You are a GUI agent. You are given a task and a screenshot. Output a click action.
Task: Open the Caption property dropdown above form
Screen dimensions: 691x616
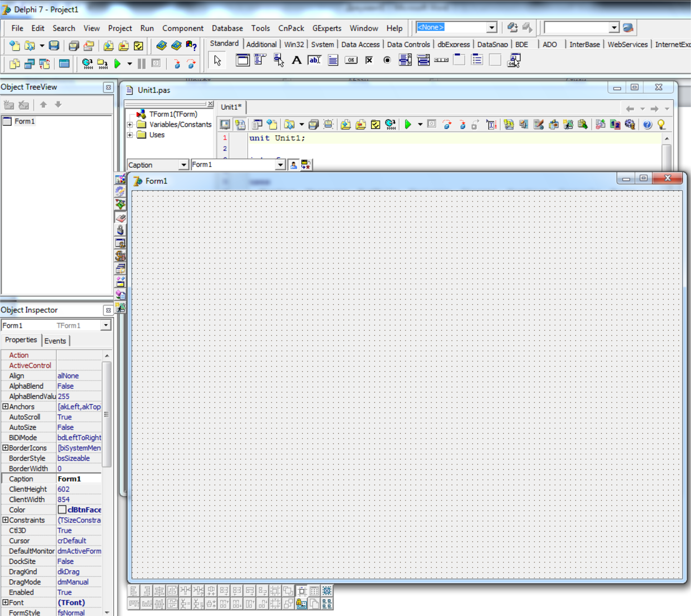183,165
